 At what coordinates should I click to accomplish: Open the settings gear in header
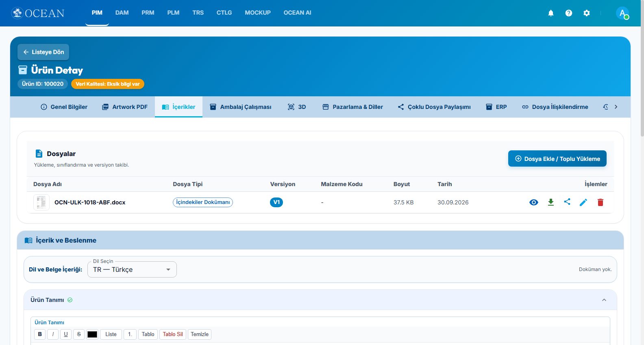[587, 13]
